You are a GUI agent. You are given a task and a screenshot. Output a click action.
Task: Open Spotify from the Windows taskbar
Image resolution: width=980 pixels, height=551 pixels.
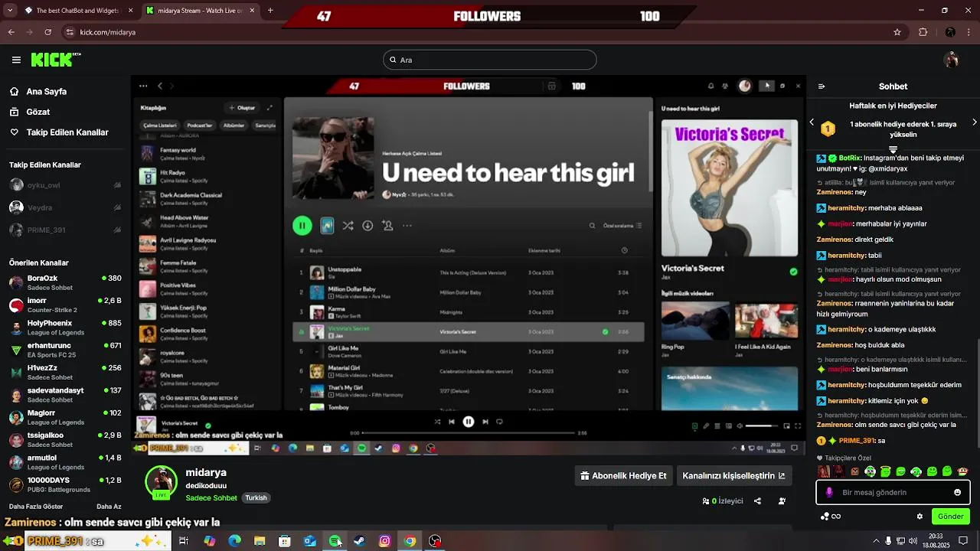[x=335, y=541]
